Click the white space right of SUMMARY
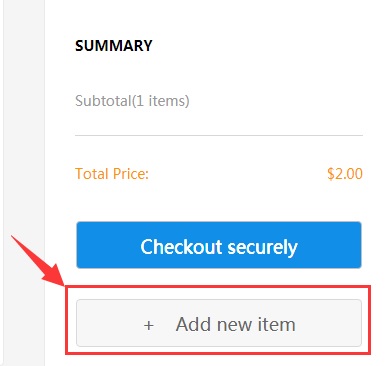Viewport: 388px width, 366px height. click(x=257, y=46)
